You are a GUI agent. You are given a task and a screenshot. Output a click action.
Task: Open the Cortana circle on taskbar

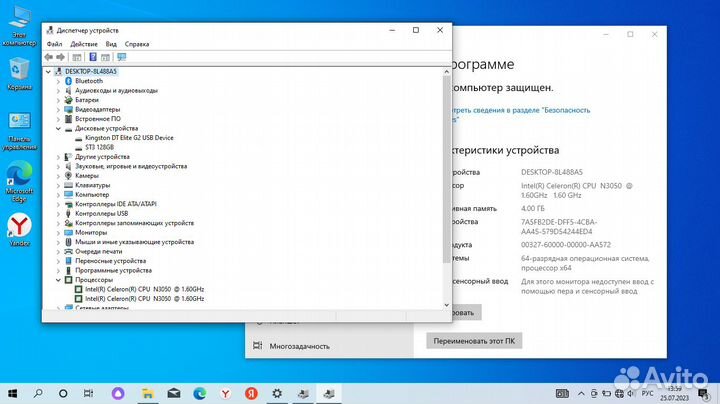(x=63, y=393)
